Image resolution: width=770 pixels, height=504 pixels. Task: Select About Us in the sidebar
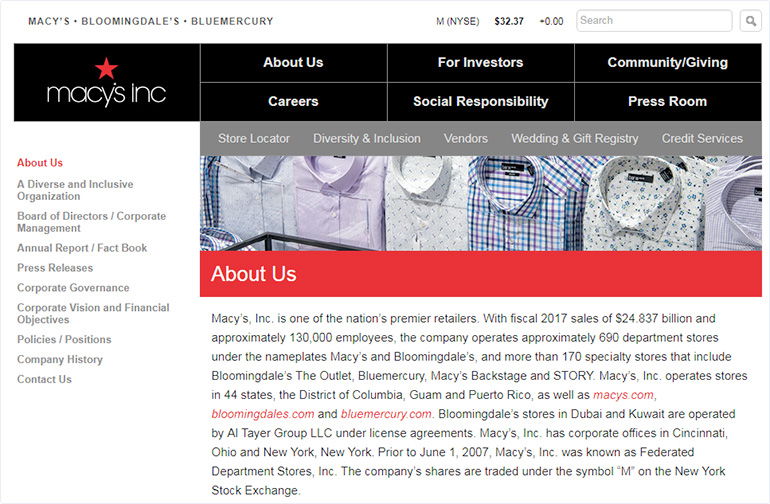(x=40, y=163)
